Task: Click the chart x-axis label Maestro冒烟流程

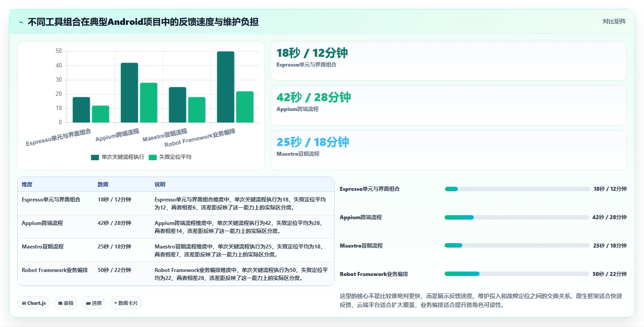Action: (165, 135)
